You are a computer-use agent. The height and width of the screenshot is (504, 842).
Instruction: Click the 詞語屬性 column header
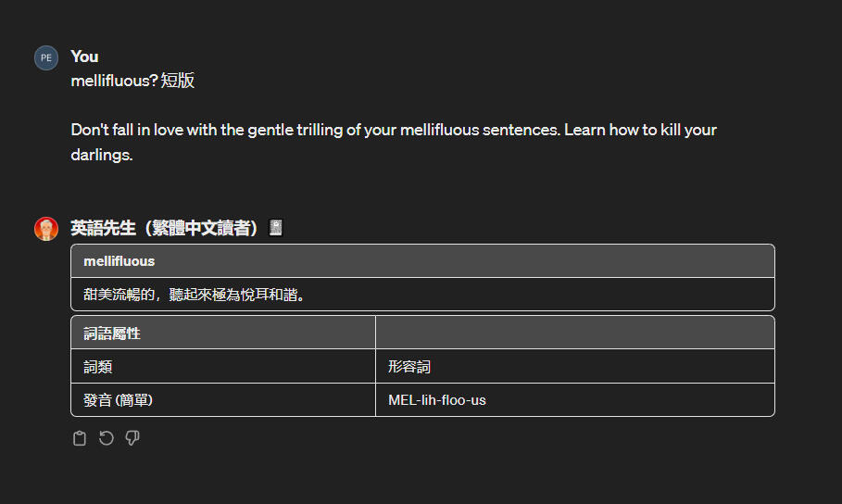pos(112,334)
